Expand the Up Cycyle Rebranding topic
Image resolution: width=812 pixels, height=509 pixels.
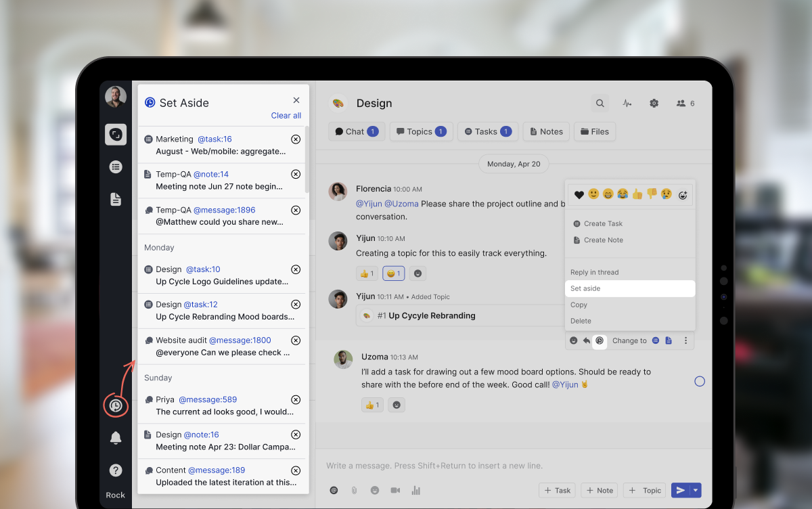[x=432, y=315]
